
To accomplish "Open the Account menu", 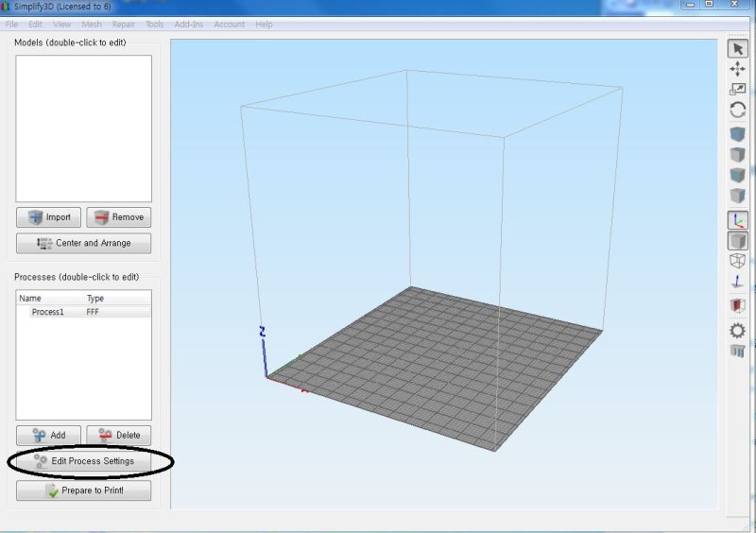I will (229, 25).
